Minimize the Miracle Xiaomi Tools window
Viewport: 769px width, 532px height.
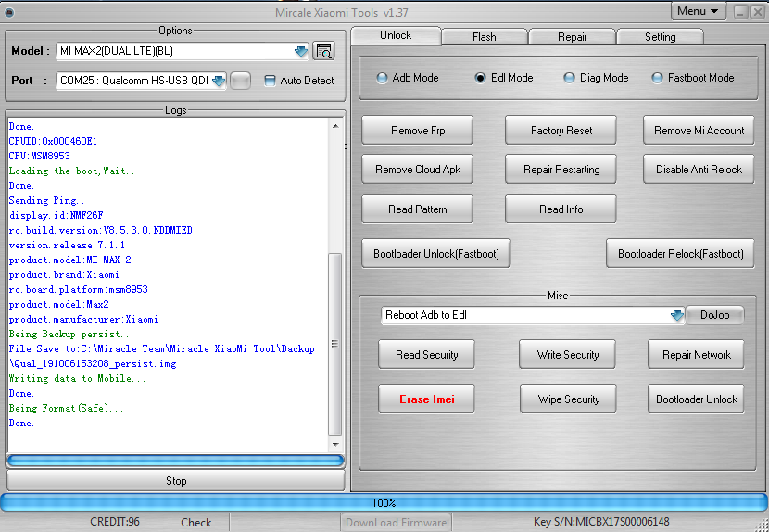coord(740,12)
